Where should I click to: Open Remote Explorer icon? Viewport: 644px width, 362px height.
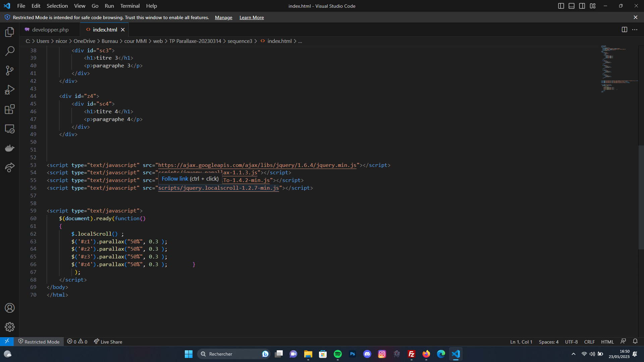(10, 129)
